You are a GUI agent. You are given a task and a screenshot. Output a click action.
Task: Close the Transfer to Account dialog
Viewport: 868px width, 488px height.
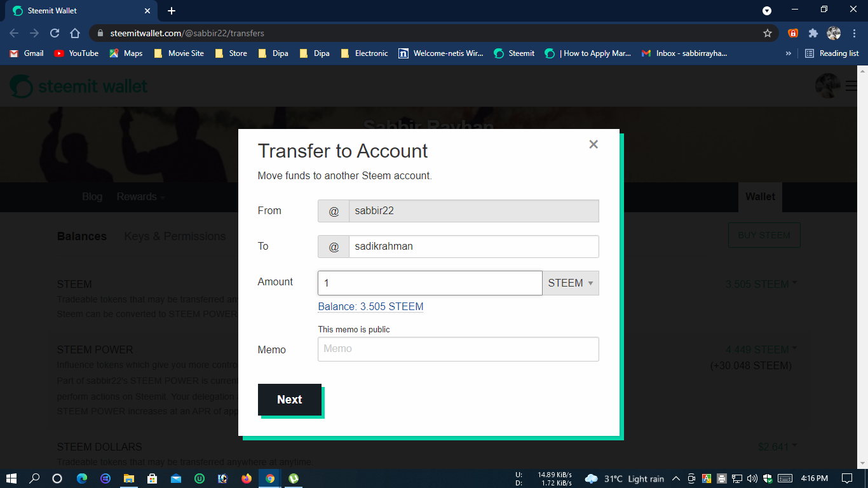click(x=593, y=144)
